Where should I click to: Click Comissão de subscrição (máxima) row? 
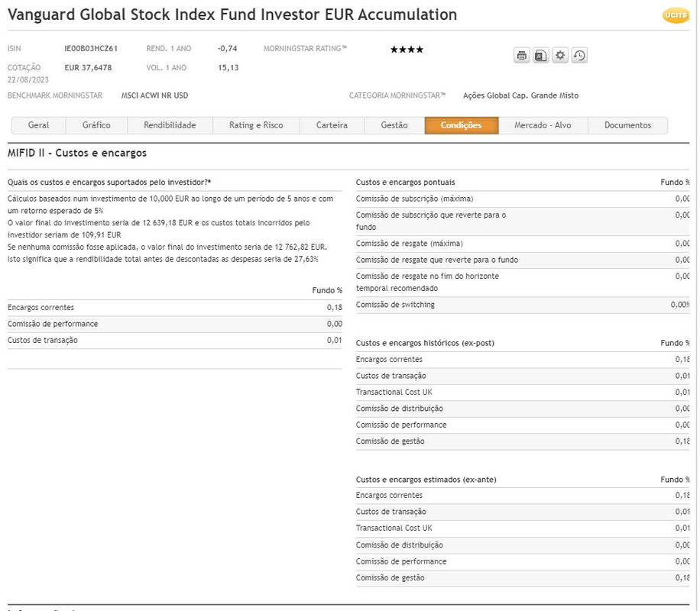tap(523, 199)
